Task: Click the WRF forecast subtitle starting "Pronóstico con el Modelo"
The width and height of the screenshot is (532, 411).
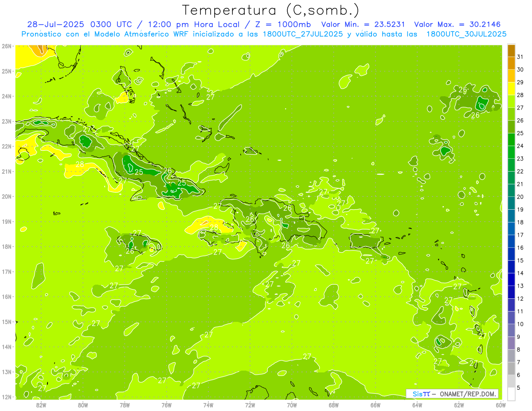Action: pyautogui.click(x=264, y=34)
